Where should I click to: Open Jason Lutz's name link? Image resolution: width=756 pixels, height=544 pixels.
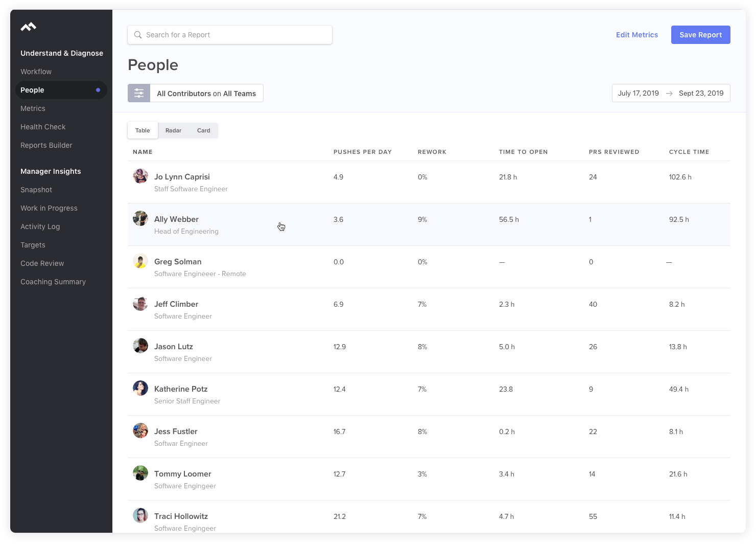pos(174,347)
